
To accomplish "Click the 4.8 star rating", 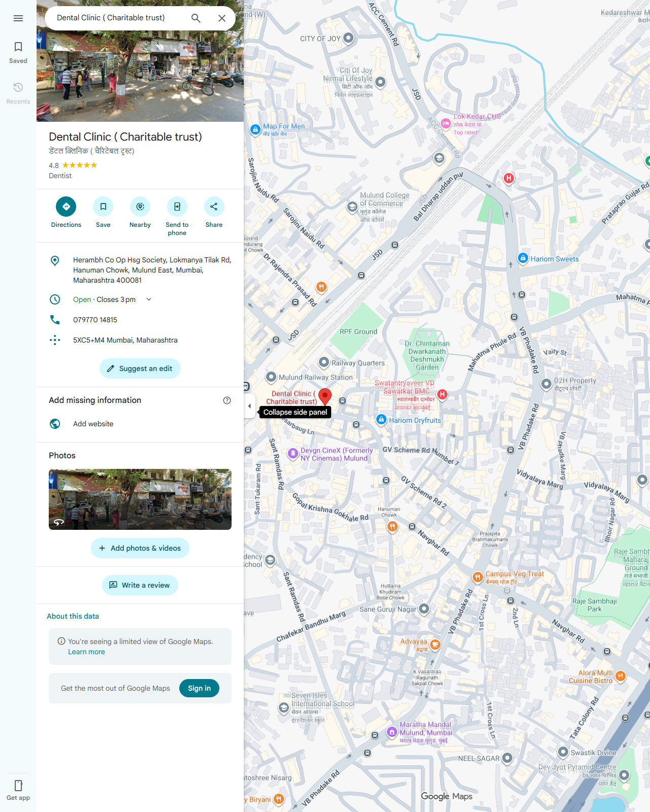I will 73,165.
